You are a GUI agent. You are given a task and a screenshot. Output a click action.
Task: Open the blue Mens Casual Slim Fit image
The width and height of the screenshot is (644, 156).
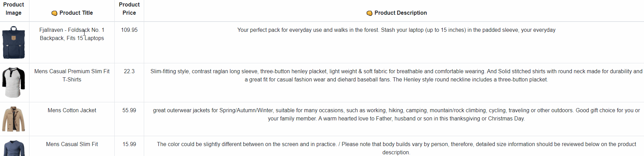14,148
